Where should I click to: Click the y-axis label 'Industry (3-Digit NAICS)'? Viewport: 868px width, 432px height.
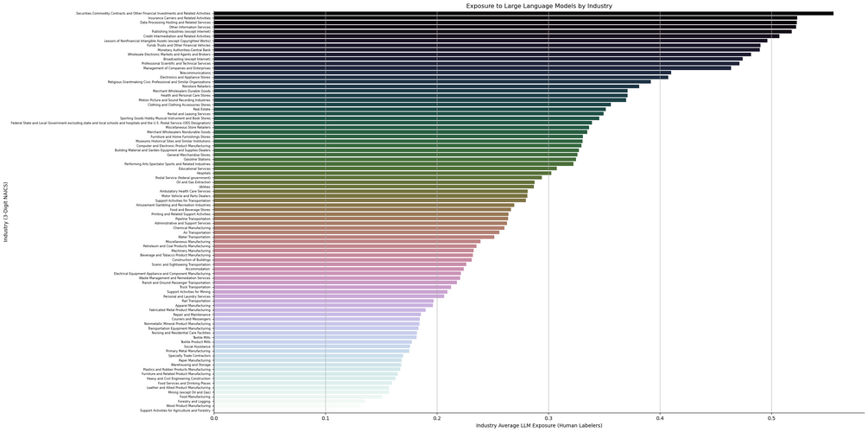tap(5, 212)
